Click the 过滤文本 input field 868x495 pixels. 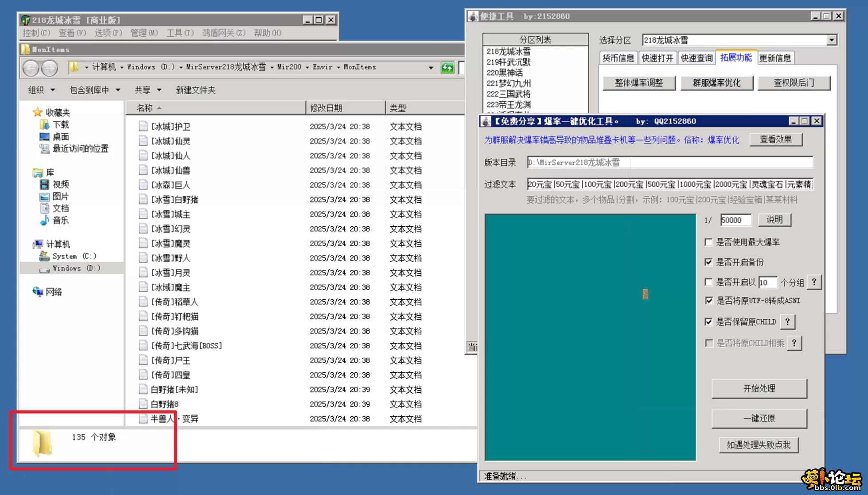click(x=670, y=184)
